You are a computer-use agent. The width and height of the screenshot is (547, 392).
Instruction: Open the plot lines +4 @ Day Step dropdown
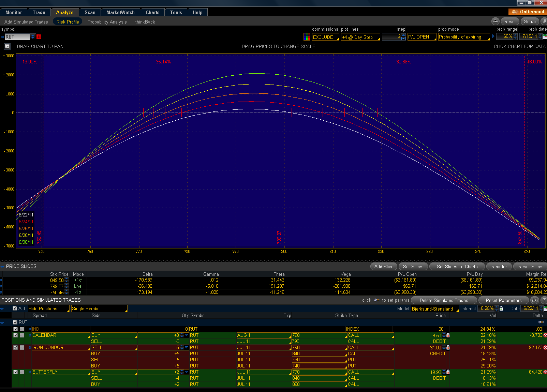pyautogui.click(x=361, y=37)
